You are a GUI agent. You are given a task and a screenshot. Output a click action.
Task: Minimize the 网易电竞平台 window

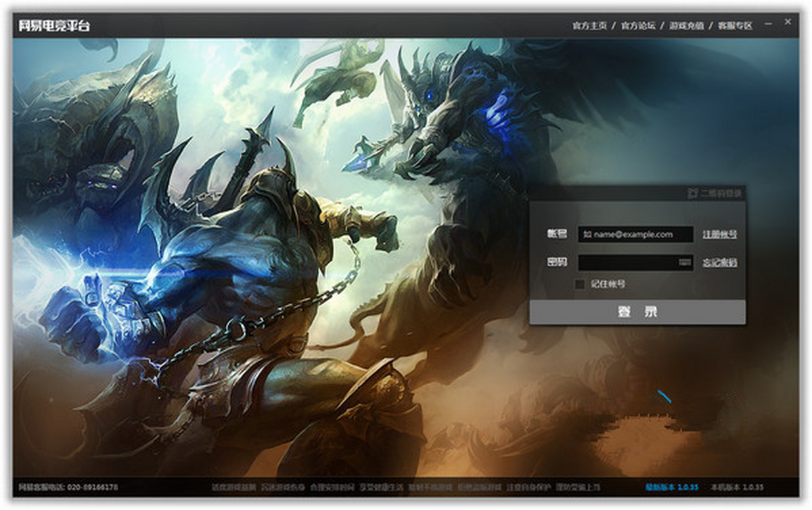(x=769, y=24)
